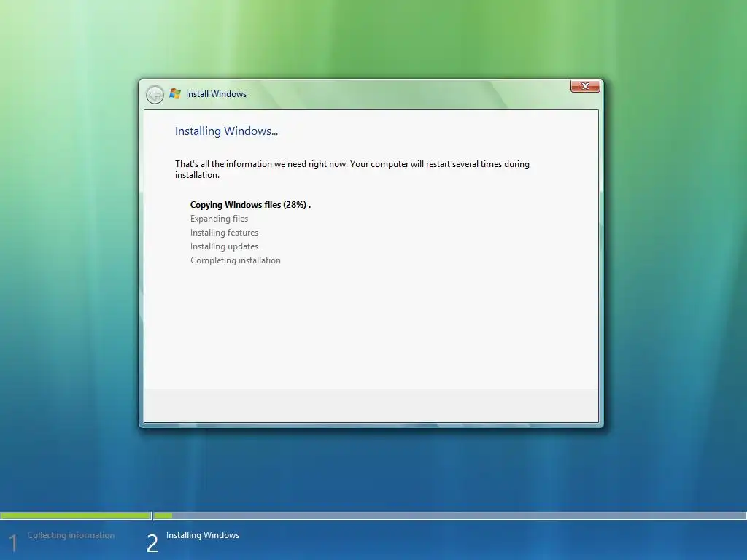Screen dimensions: 747x560
Task: Click the 'Installing Windows...' heading
Action: (226, 131)
